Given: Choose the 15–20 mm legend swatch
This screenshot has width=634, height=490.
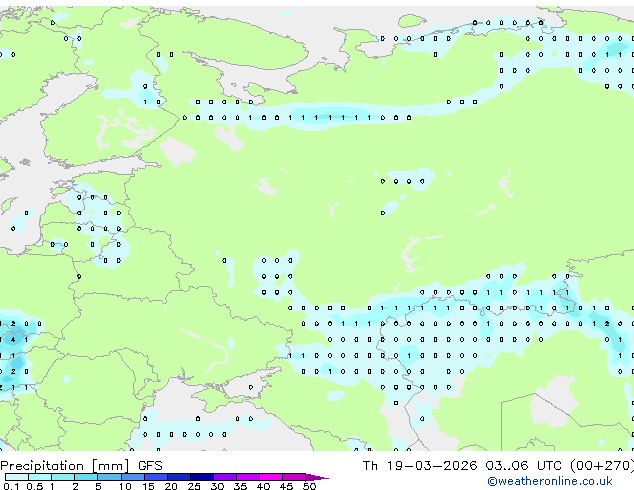Looking at the screenshot, I should pyautogui.click(x=156, y=477).
